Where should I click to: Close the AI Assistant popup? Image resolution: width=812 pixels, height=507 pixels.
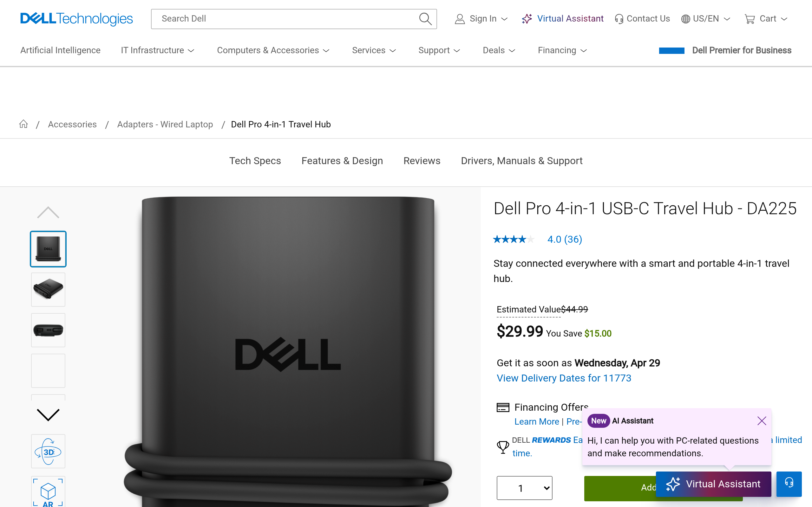pyautogui.click(x=761, y=421)
